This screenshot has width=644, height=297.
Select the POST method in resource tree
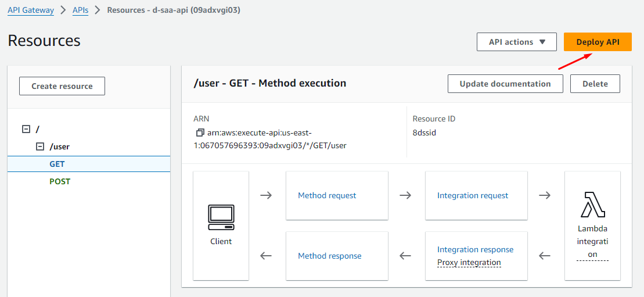(x=60, y=181)
